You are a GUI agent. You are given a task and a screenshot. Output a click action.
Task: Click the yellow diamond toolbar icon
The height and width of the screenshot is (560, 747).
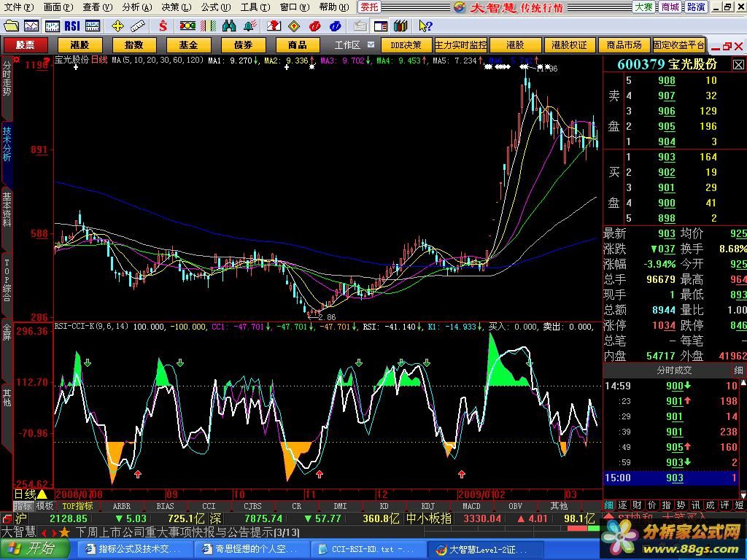pyautogui.click(x=294, y=26)
